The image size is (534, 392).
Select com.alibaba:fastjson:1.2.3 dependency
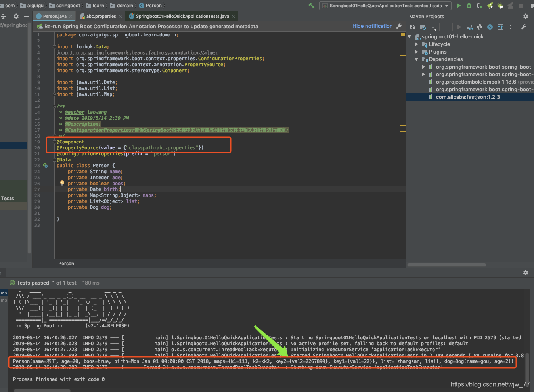(468, 97)
